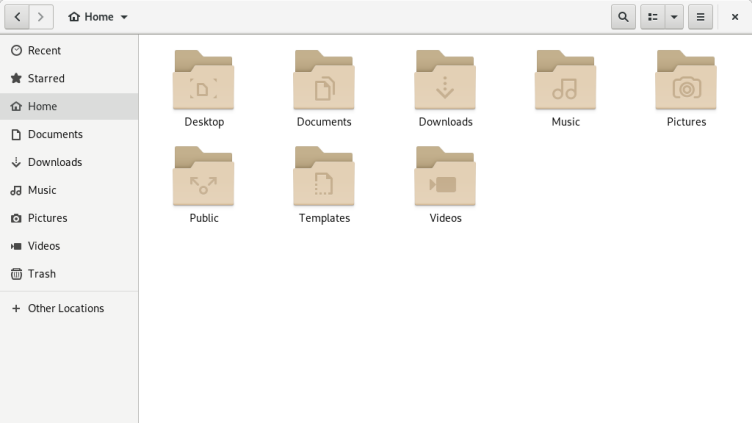The image size is (752, 423).
Task: Go forward with the right arrow button
Action: coord(40,17)
